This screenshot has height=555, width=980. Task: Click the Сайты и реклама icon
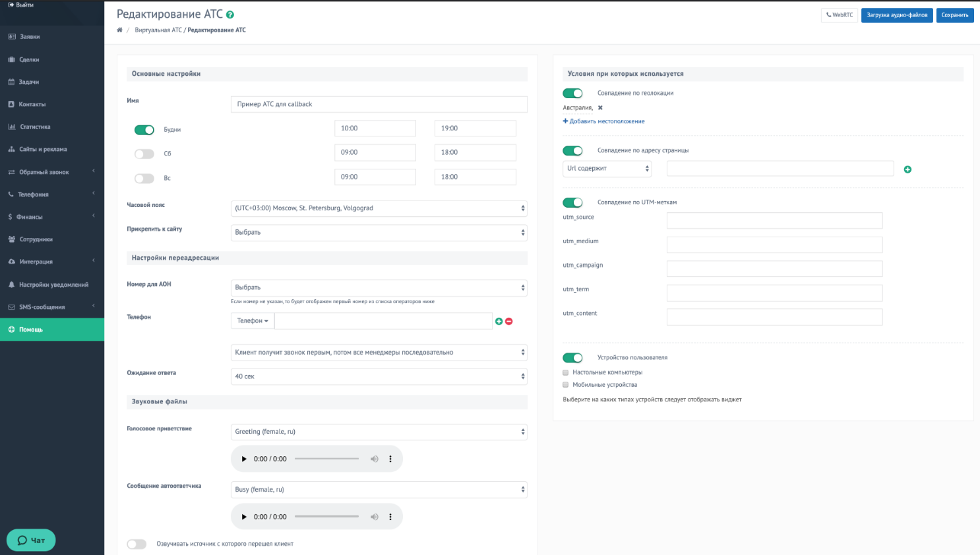pyautogui.click(x=12, y=149)
